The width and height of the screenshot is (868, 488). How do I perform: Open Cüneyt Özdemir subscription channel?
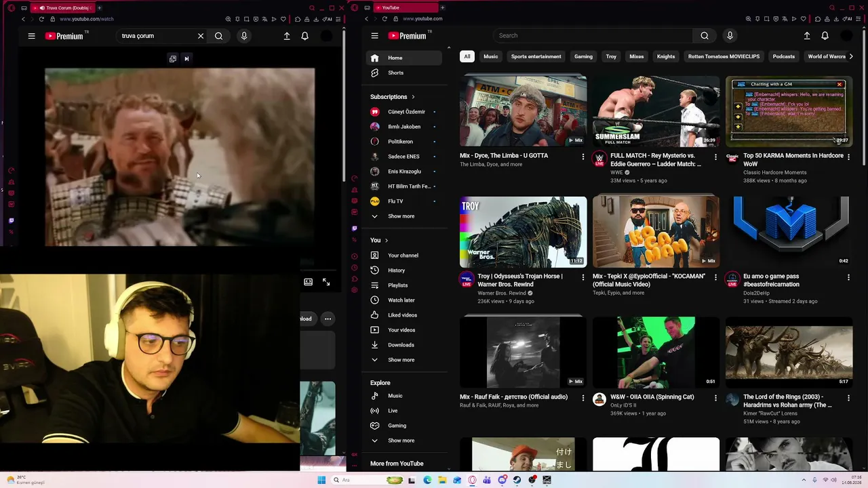point(404,112)
